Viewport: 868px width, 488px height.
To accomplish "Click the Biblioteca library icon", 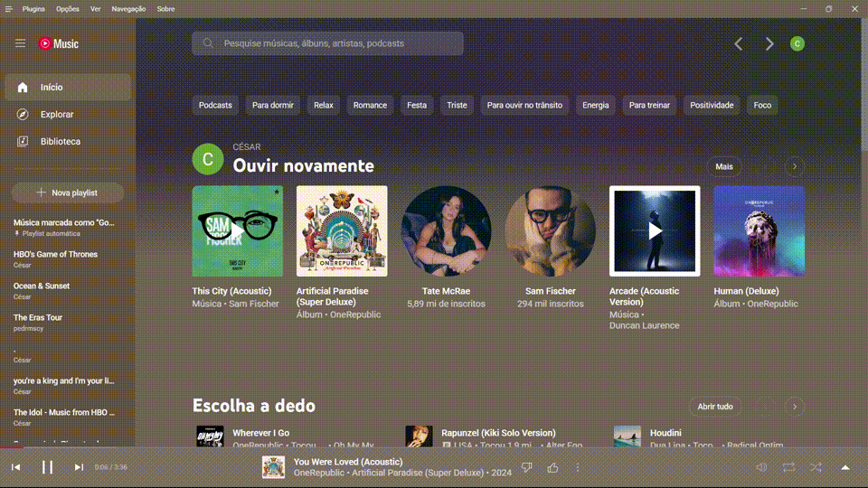I will tap(22, 142).
